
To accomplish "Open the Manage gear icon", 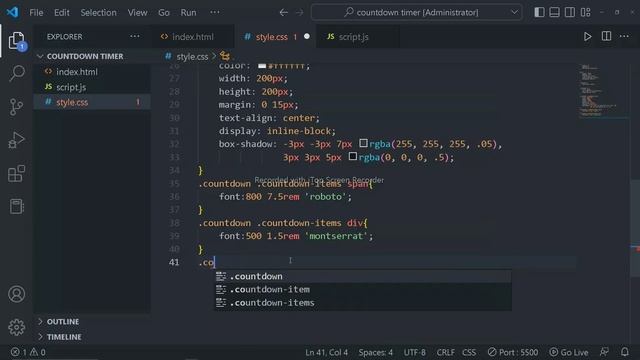I will point(16,327).
